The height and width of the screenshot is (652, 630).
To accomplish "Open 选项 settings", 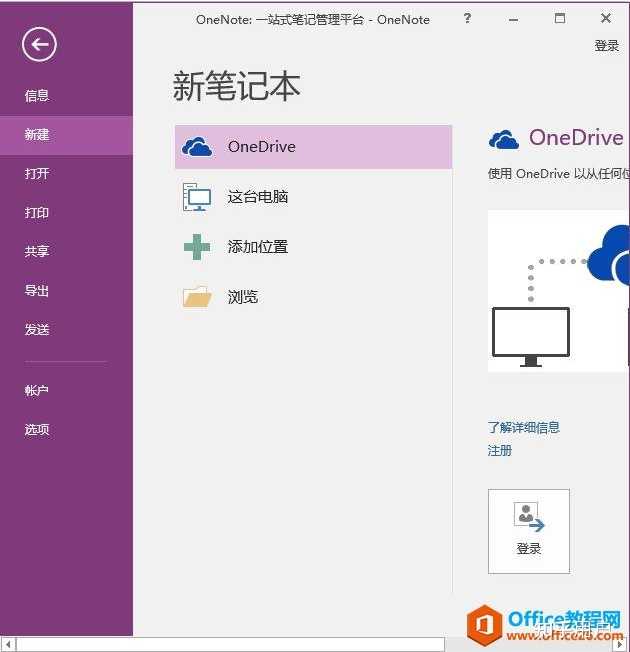I will coord(37,429).
